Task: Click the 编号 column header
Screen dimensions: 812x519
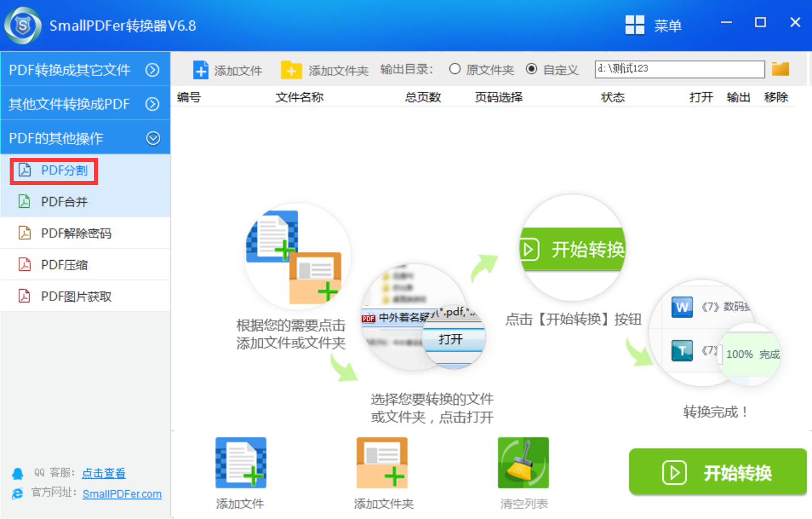Action: [189, 97]
